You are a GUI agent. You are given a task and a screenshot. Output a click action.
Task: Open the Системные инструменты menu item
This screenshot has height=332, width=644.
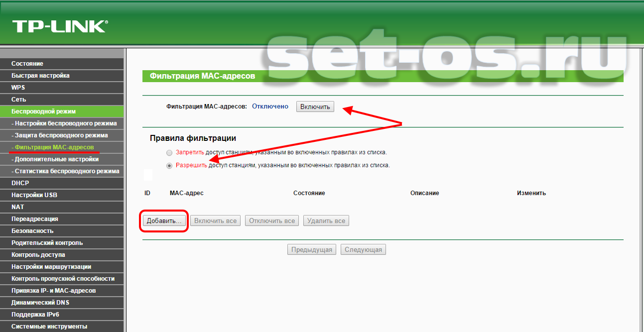coord(62,327)
